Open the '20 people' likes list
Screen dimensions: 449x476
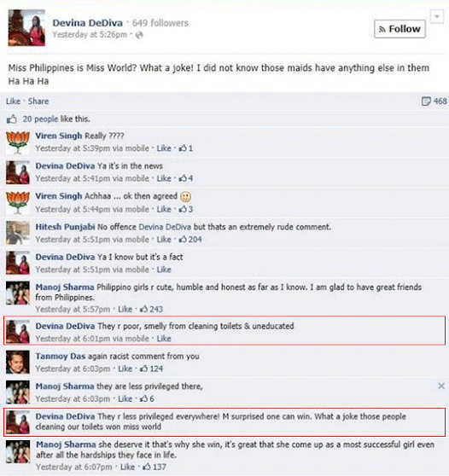pos(40,119)
